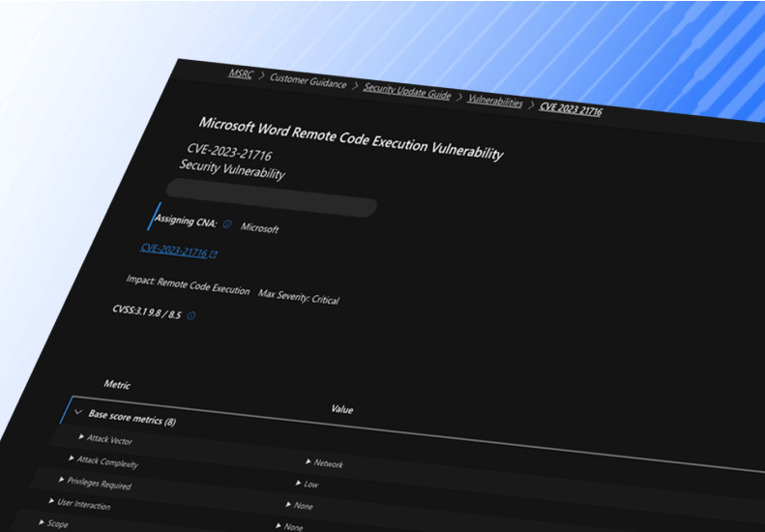
Task: Expand the Privileges Required row
Action: tap(61, 479)
